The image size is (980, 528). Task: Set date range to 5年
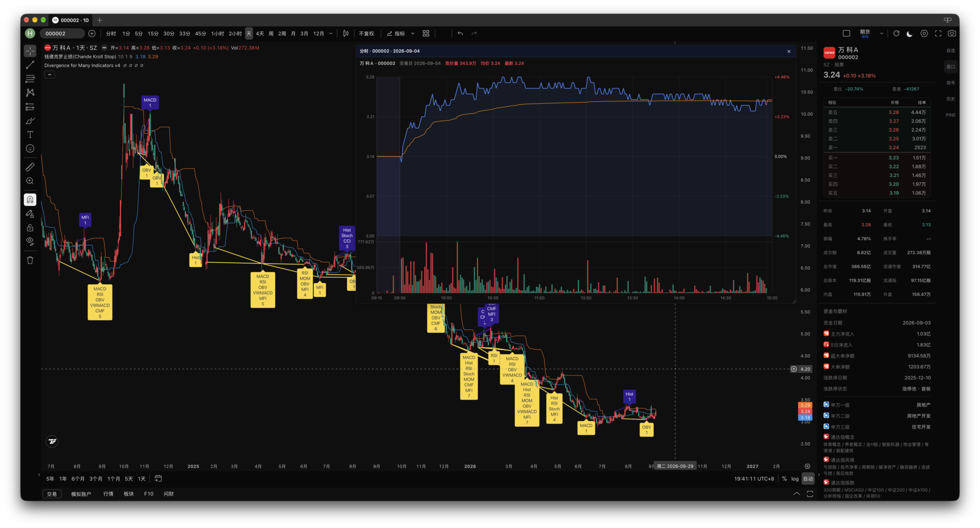(50, 479)
